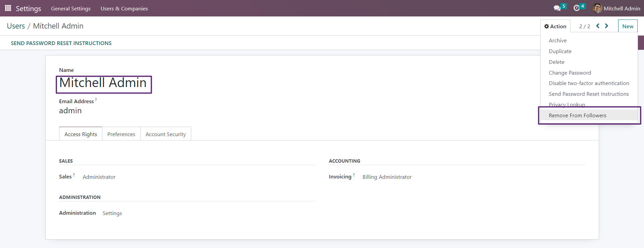Choose Duplicate from the Action menu
The width and height of the screenshot is (644, 248).
(x=589, y=51)
